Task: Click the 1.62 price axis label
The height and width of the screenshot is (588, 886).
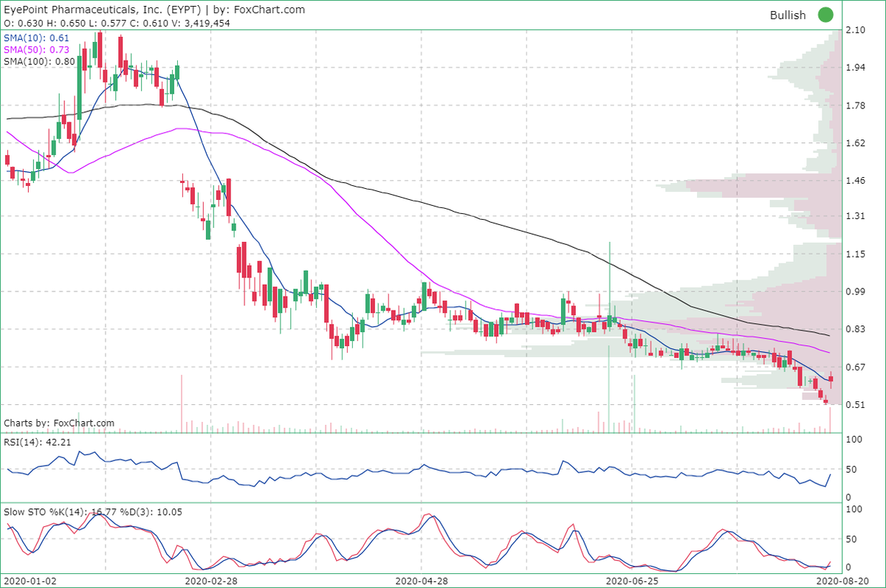Action: [x=856, y=142]
